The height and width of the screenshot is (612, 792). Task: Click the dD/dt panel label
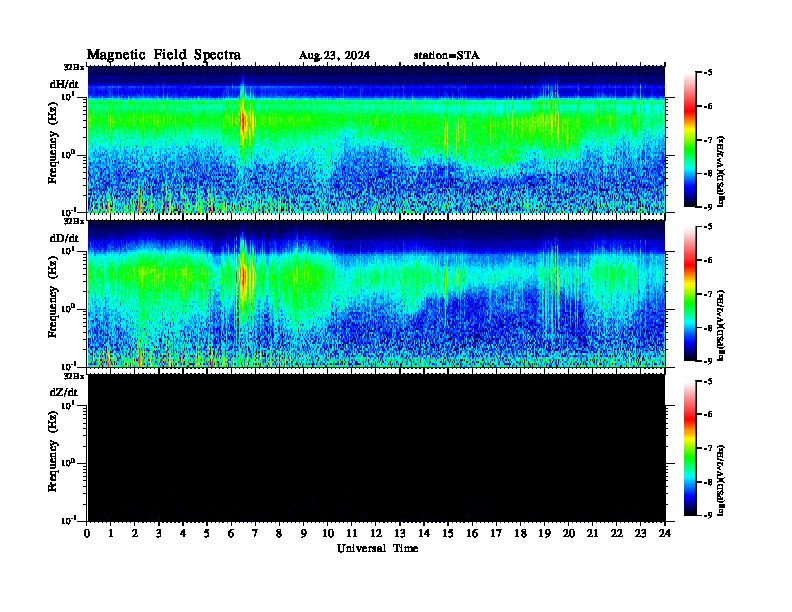pos(64,238)
